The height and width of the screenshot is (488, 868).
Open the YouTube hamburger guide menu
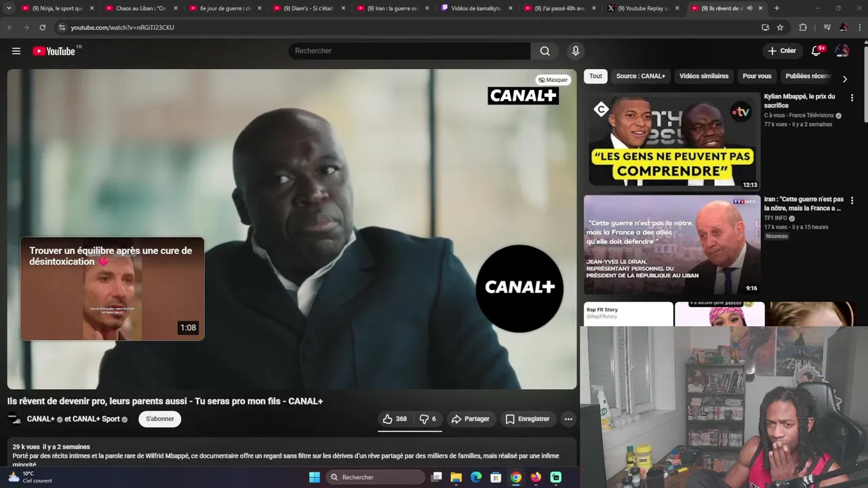tap(16, 51)
